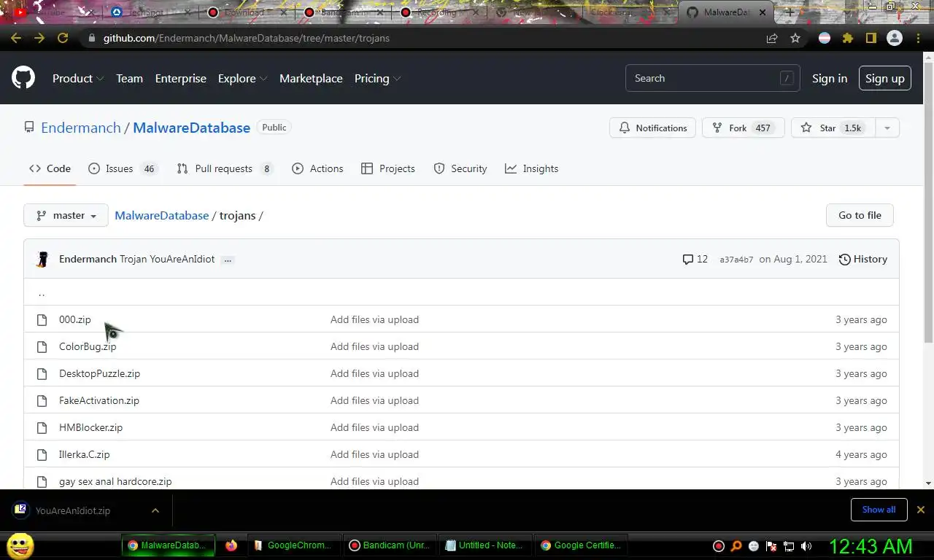Open the Endermanch user link in the repository title

click(x=81, y=128)
